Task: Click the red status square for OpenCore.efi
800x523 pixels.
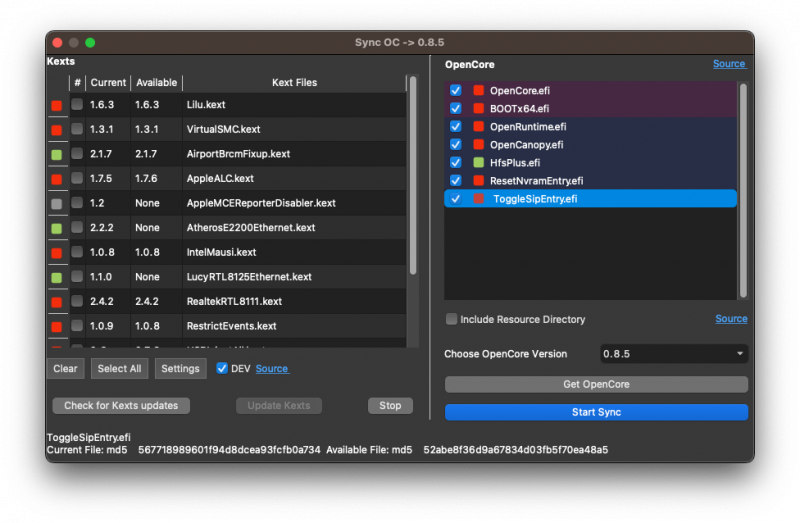Action: point(478,91)
